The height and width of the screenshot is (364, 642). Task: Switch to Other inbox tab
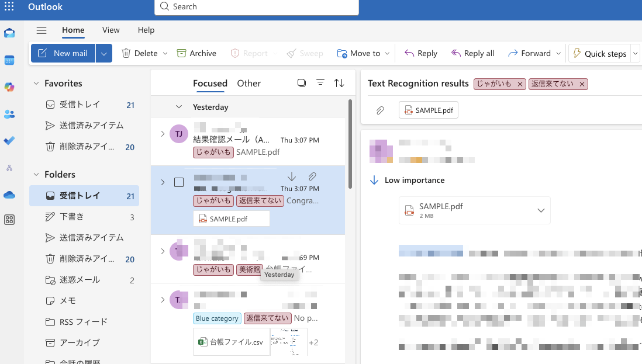(248, 84)
